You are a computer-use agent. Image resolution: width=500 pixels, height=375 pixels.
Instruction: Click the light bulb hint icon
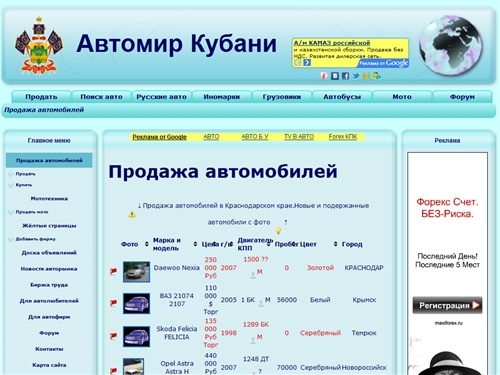click(278, 231)
